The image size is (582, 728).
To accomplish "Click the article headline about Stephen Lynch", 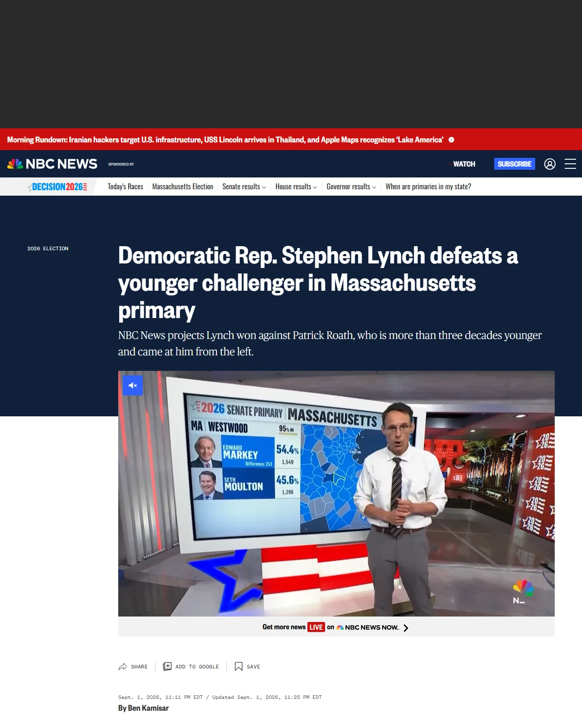I will (x=318, y=283).
